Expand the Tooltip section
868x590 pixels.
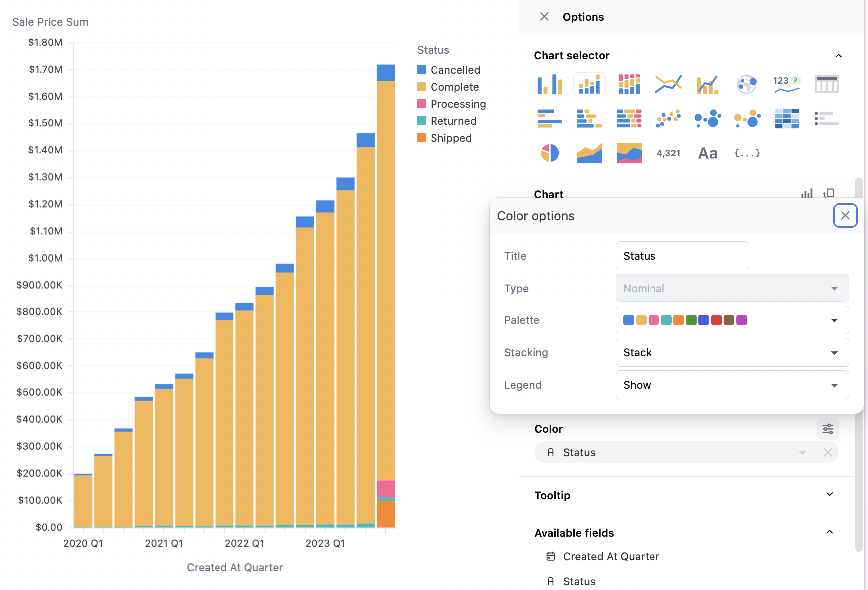pyautogui.click(x=829, y=495)
